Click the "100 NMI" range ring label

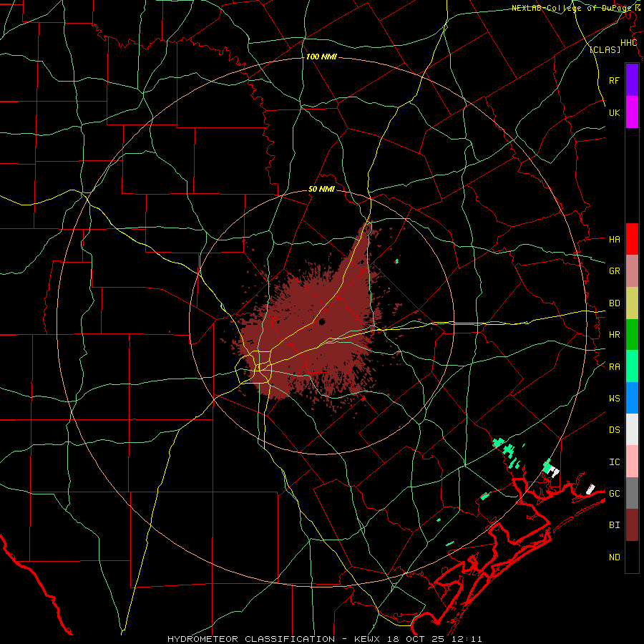pyautogui.click(x=321, y=57)
